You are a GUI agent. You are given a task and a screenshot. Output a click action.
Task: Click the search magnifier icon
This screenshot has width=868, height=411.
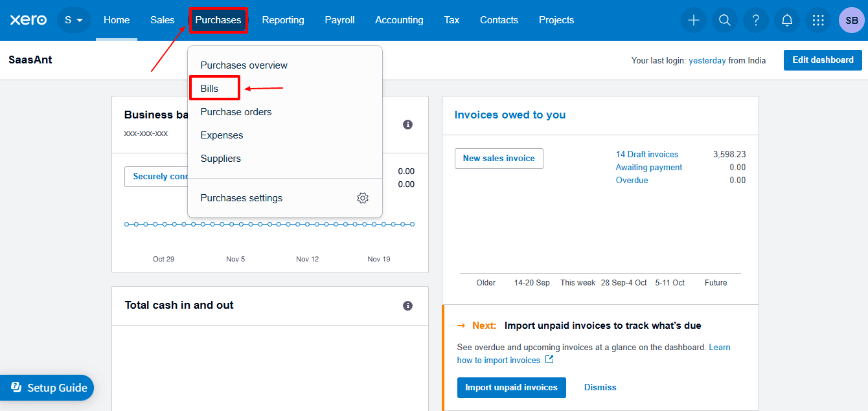(725, 20)
